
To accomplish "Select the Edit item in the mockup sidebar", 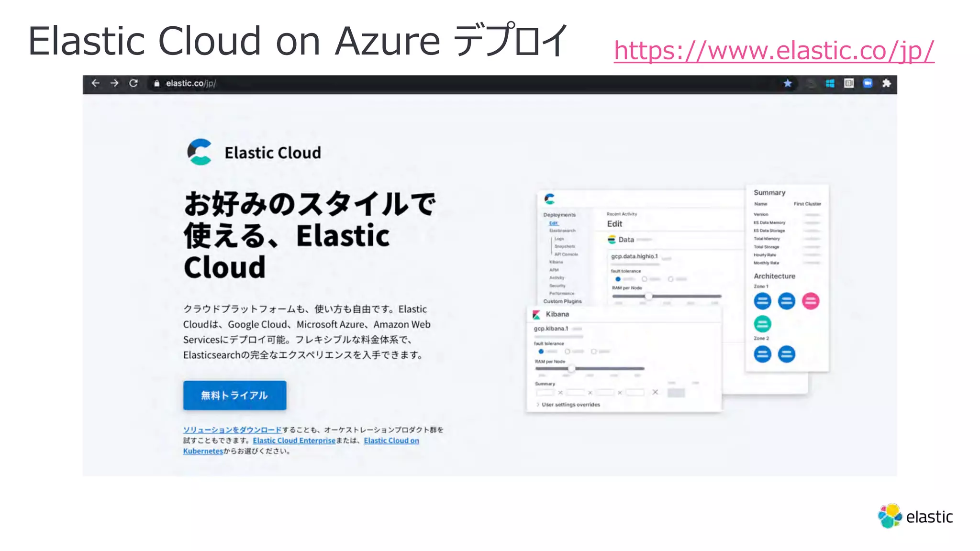I will click(x=554, y=223).
